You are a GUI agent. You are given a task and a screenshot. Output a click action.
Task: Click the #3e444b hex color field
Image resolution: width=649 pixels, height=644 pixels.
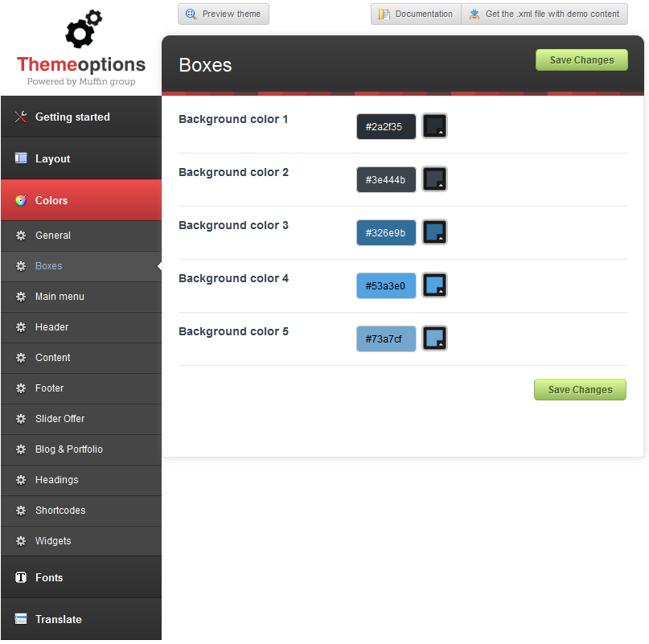pos(386,179)
